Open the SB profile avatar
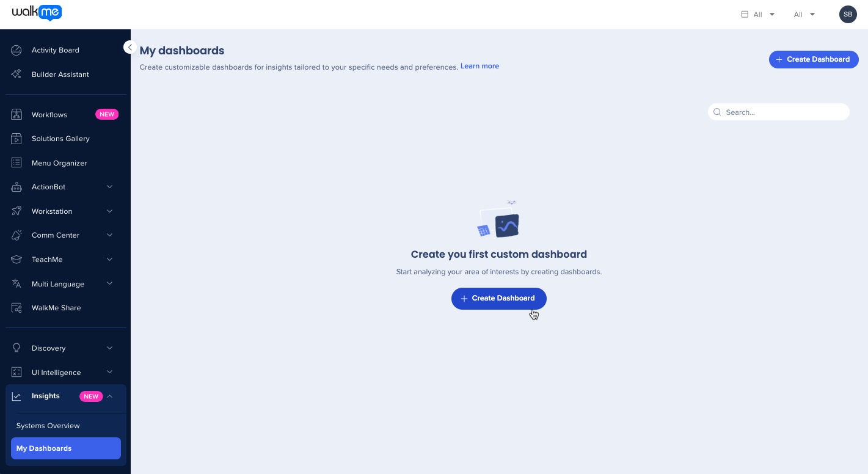 (848, 14)
